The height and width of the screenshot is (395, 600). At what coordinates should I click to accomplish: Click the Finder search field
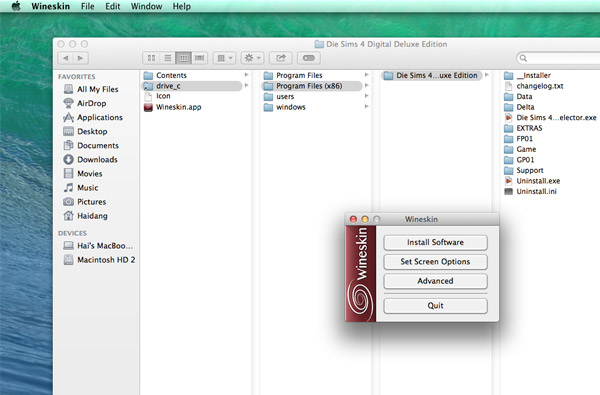(559, 58)
